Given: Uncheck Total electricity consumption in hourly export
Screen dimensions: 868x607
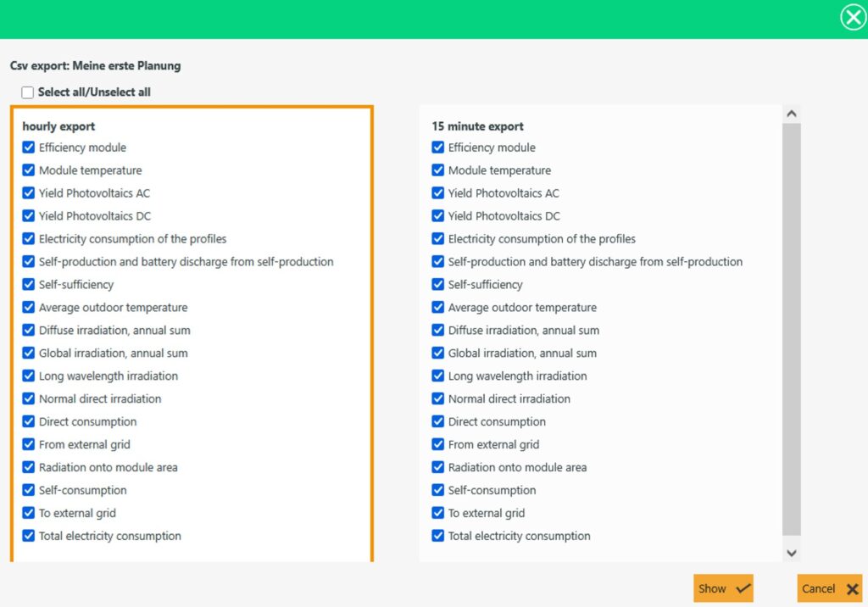Looking at the screenshot, I should [29, 537].
